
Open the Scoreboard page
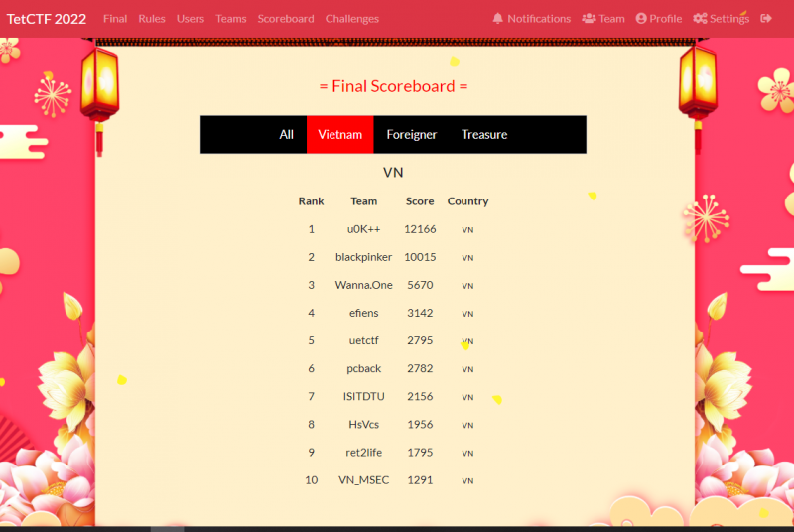point(286,19)
